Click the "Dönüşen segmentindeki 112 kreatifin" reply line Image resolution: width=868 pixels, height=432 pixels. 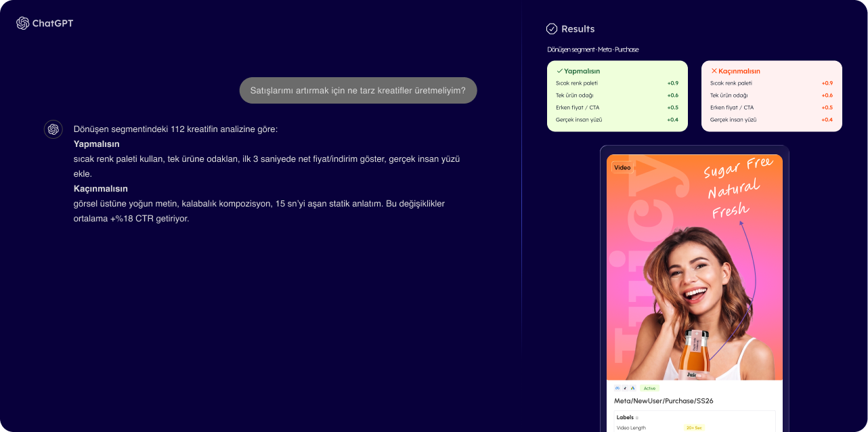pyautogui.click(x=175, y=129)
